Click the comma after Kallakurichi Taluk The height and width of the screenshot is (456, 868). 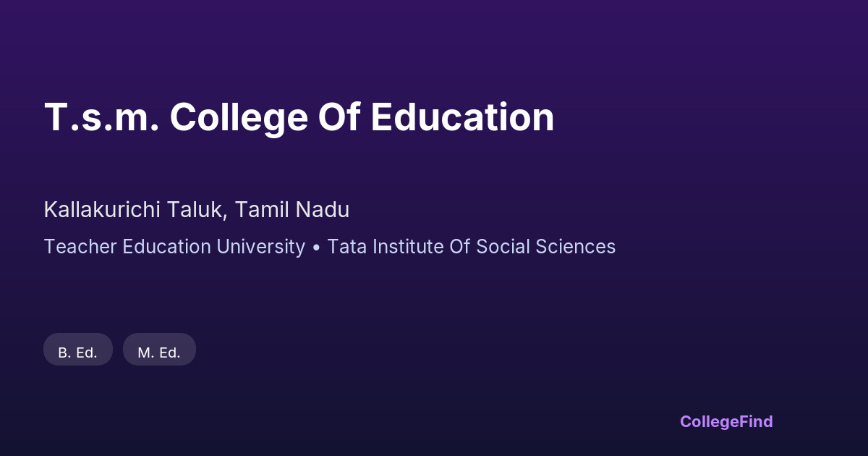(x=230, y=216)
